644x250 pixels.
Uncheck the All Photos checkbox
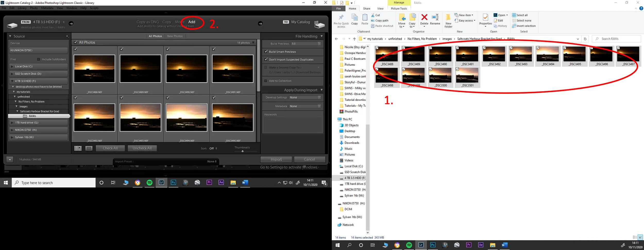tap(75, 42)
